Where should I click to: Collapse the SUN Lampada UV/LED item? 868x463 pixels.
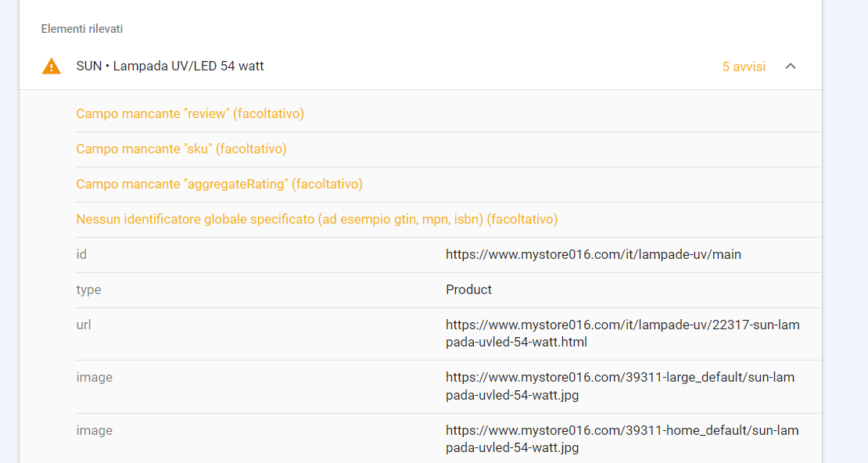pyautogui.click(x=791, y=66)
